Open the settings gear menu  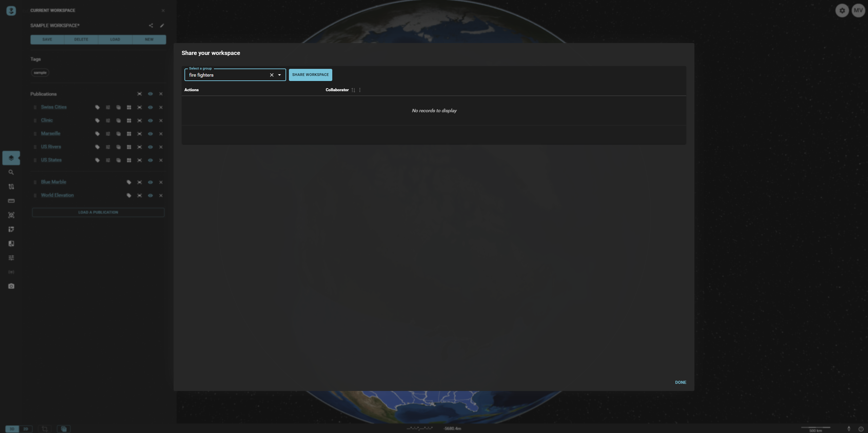842,10
